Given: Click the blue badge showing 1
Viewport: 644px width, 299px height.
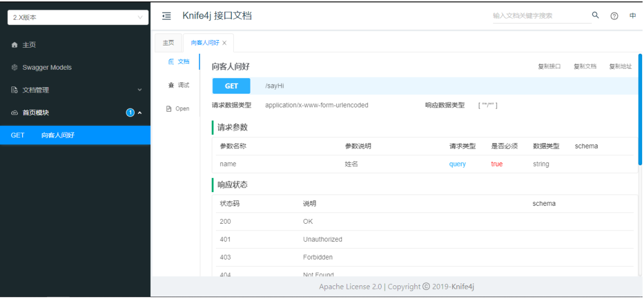Looking at the screenshot, I should [130, 113].
